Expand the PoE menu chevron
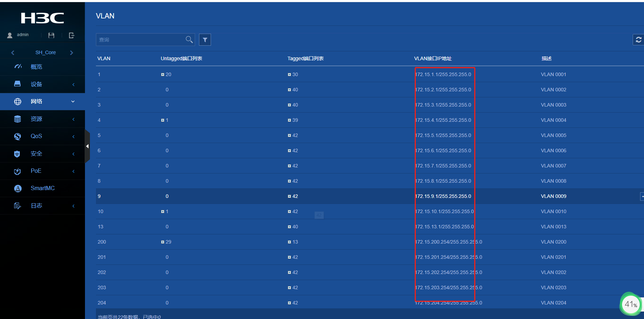The height and width of the screenshot is (319, 644). 73,171
